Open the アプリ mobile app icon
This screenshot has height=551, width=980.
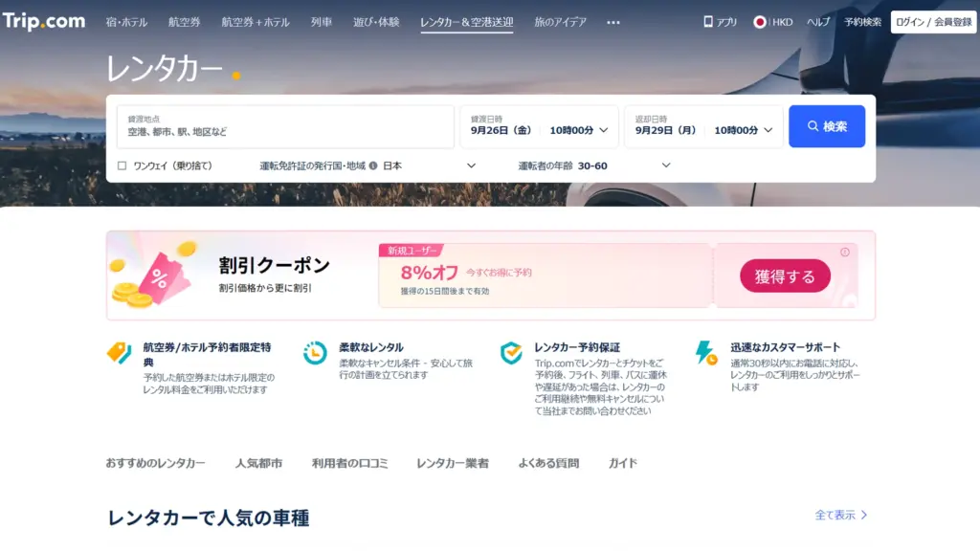click(708, 21)
